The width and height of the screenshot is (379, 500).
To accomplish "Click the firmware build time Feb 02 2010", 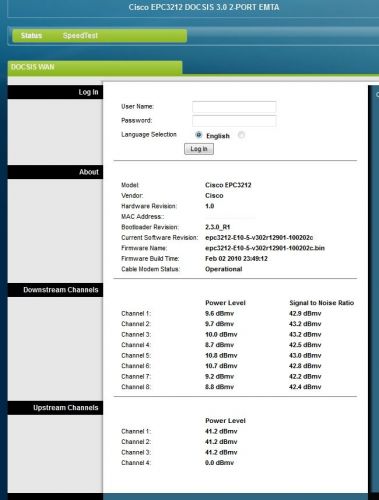I will 236,259.
